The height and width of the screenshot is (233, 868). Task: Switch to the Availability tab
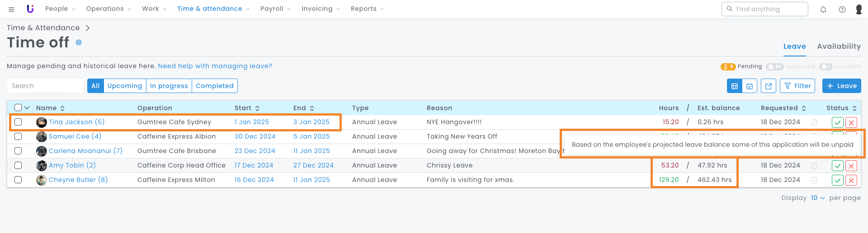tap(839, 47)
